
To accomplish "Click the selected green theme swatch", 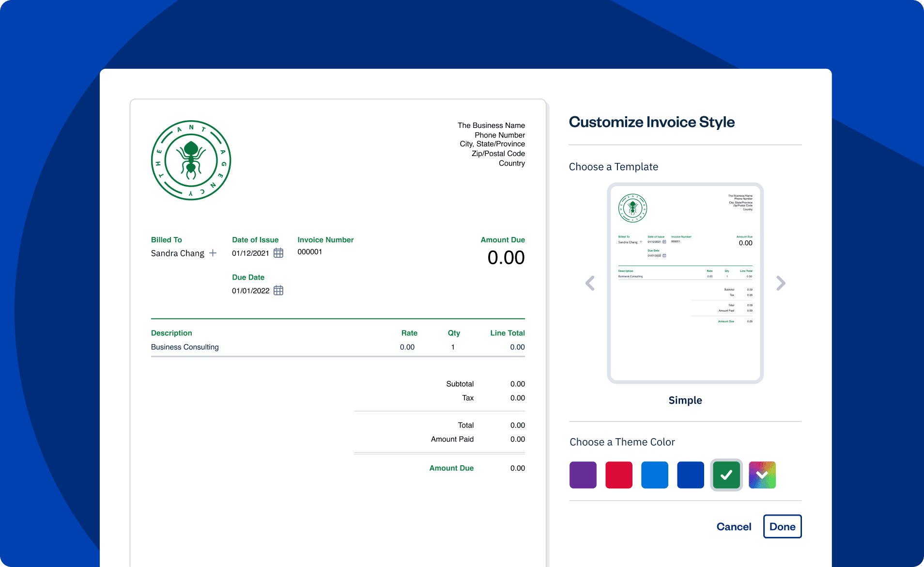I will [x=726, y=475].
